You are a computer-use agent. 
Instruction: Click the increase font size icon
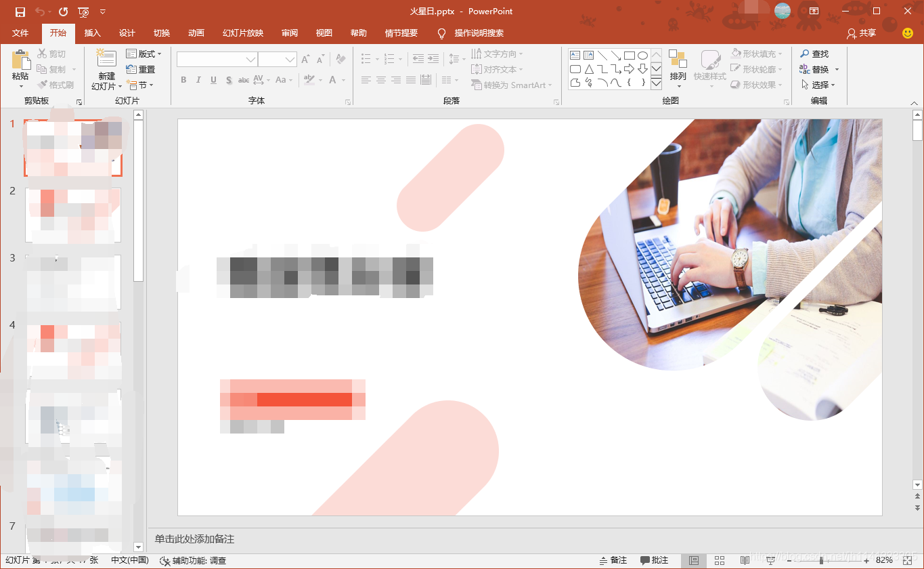306,60
